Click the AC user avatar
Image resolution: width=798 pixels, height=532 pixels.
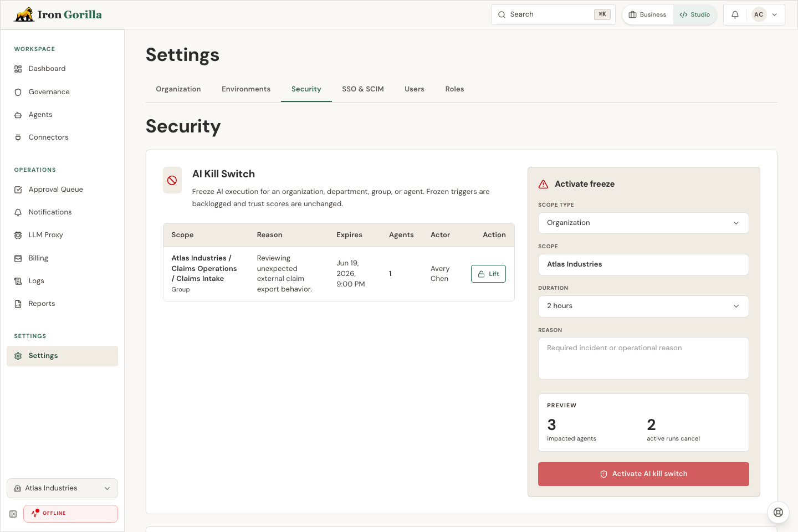click(x=759, y=15)
